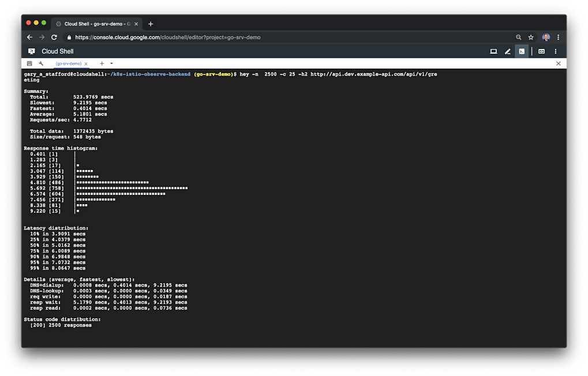Image resolution: width=588 pixels, height=376 pixels.
Task: Open terminal settings wrench icon
Action: tap(41, 63)
